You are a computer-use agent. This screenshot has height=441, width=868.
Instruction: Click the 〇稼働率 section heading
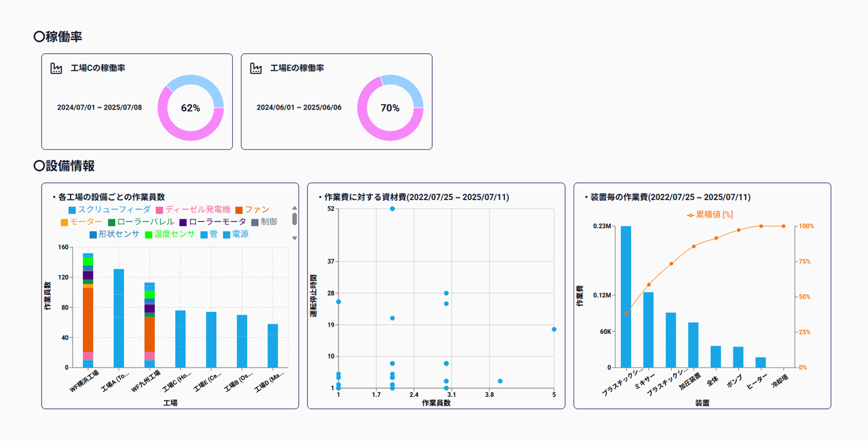pyautogui.click(x=58, y=37)
